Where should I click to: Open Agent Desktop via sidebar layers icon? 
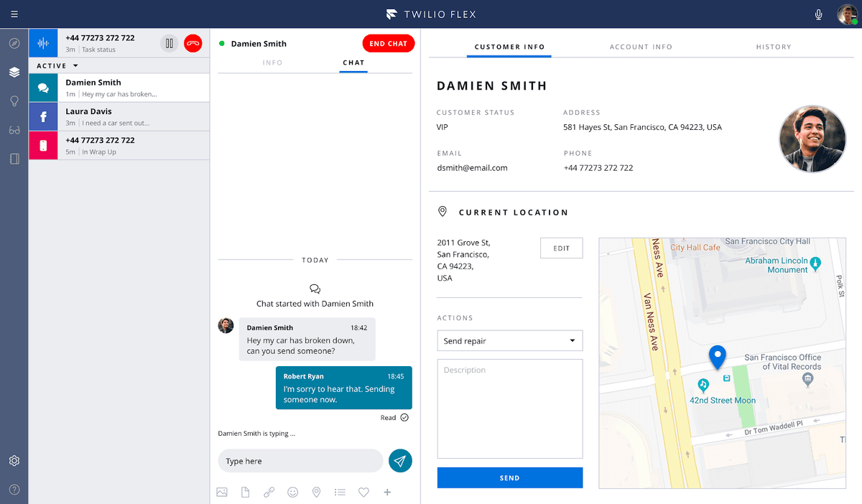[14, 72]
